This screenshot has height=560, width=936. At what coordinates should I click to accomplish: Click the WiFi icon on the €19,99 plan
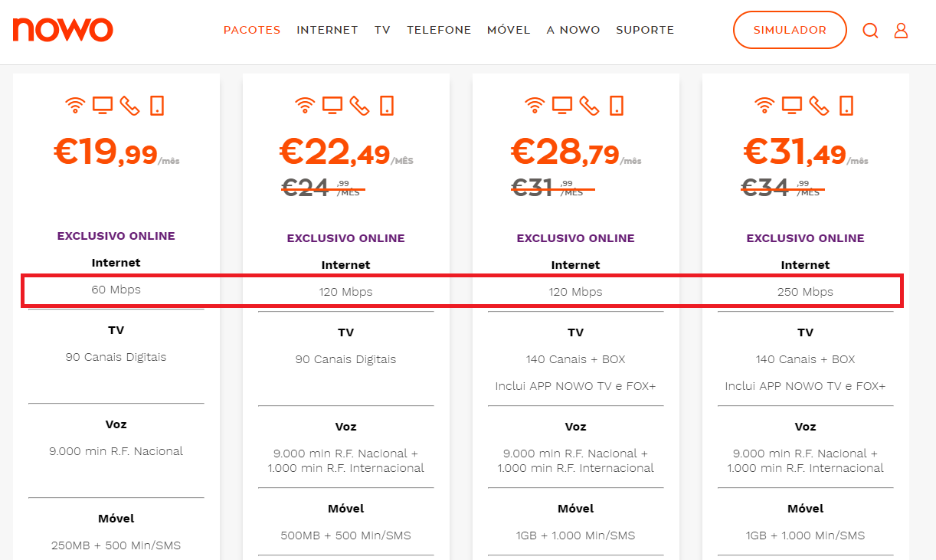(76, 105)
